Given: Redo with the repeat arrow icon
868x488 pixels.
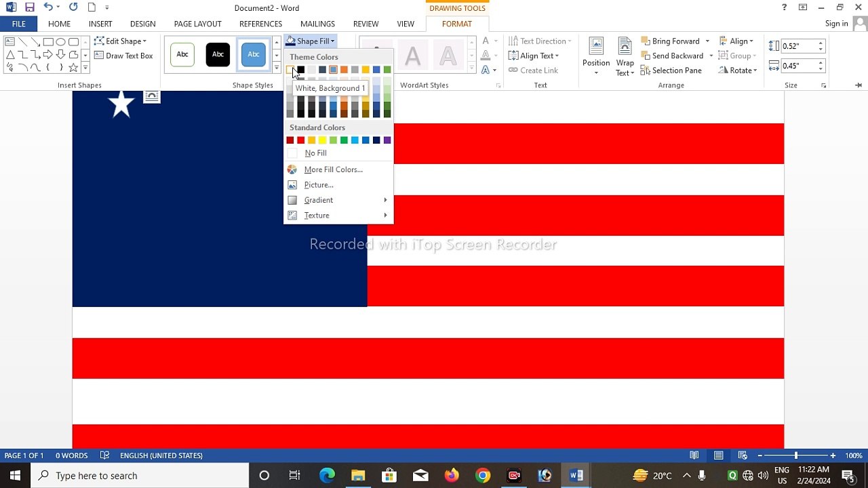Looking at the screenshot, I should click(x=73, y=7).
